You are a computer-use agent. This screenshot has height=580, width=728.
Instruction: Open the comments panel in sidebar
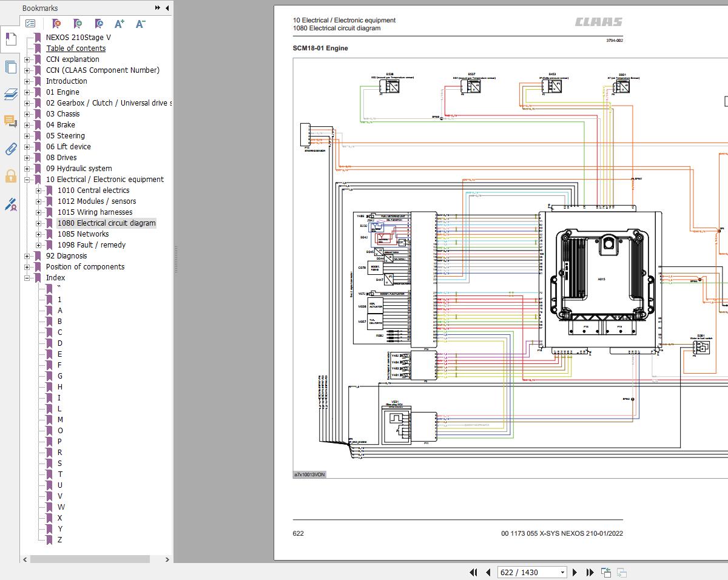(10, 121)
